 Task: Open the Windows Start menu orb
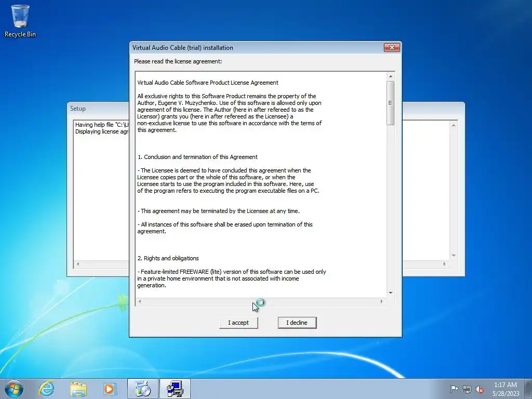[14, 389]
